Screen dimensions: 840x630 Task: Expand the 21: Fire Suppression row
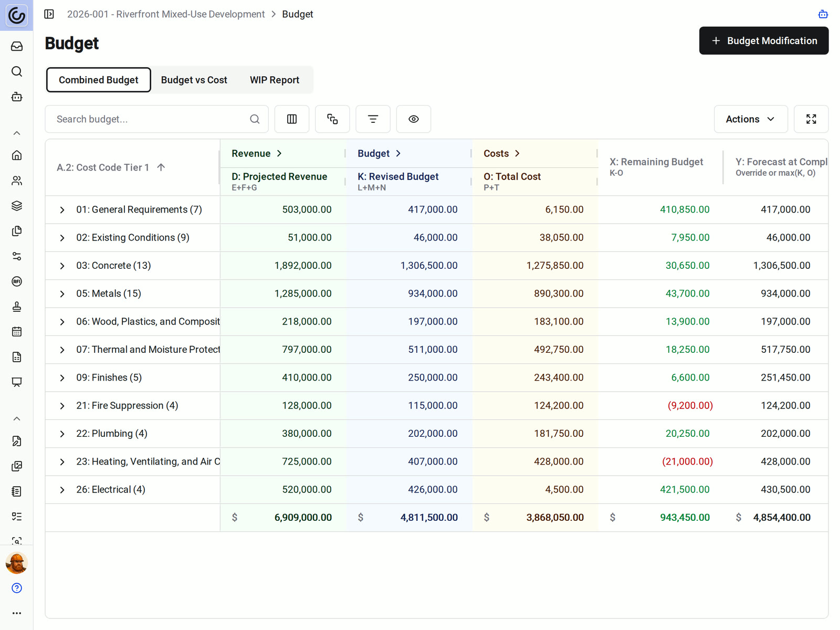[62, 406]
